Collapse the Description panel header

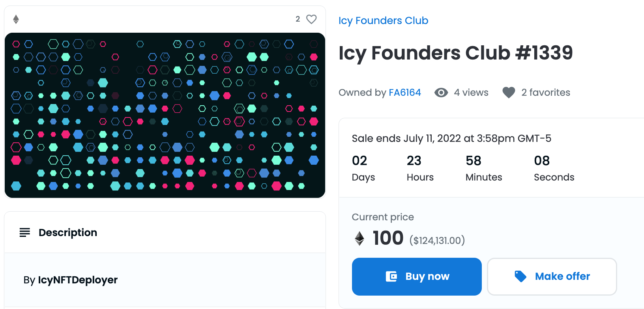[165, 233]
